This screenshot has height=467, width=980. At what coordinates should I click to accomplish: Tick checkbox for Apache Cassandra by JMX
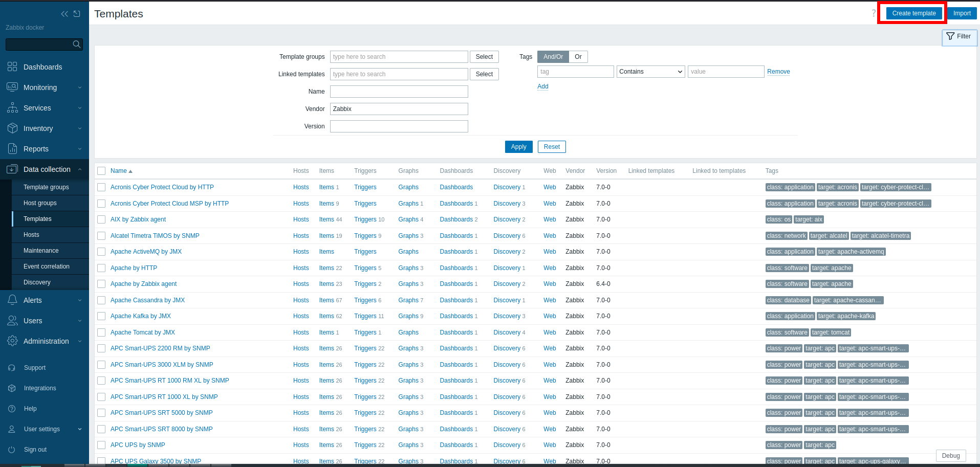point(101,300)
